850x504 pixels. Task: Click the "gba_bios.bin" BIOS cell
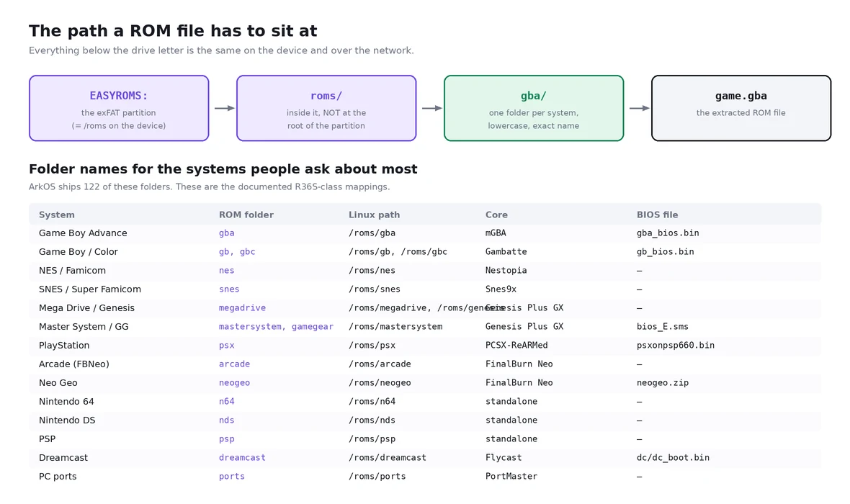pyautogui.click(x=668, y=233)
